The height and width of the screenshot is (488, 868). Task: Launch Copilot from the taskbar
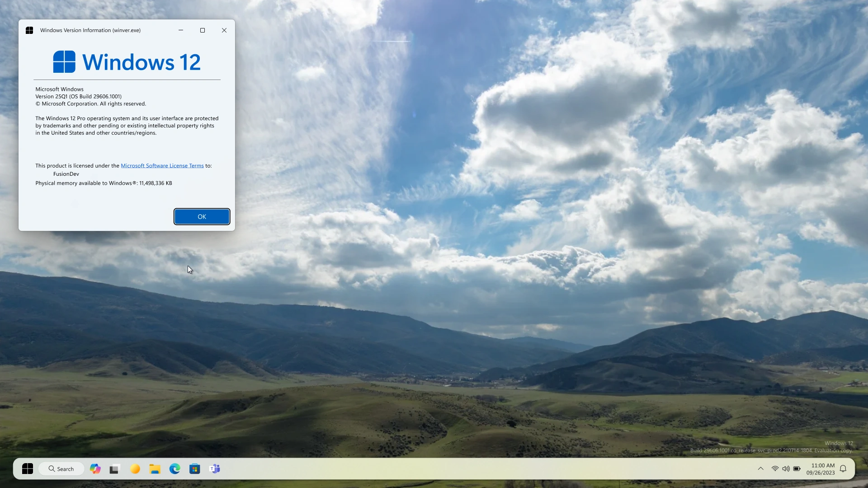[95, 469]
